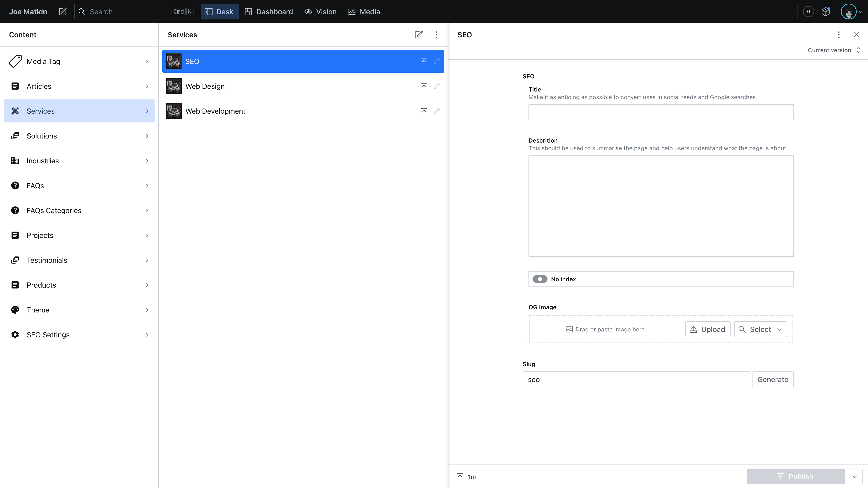Click the Media Tag icon in the Content list
This screenshot has height=488, width=868.
15,61
